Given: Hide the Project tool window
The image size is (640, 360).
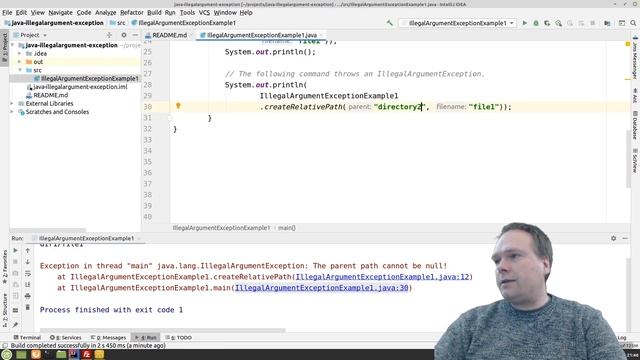Looking at the screenshot, I should point(135,35).
